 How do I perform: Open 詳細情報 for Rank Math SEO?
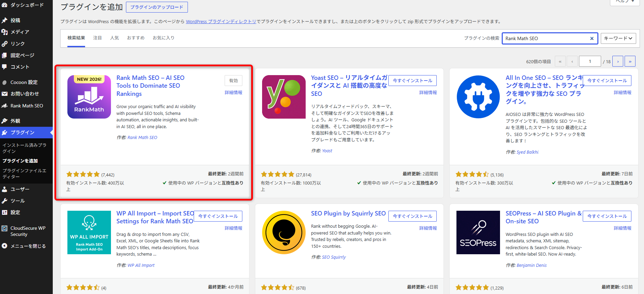pos(234,92)
